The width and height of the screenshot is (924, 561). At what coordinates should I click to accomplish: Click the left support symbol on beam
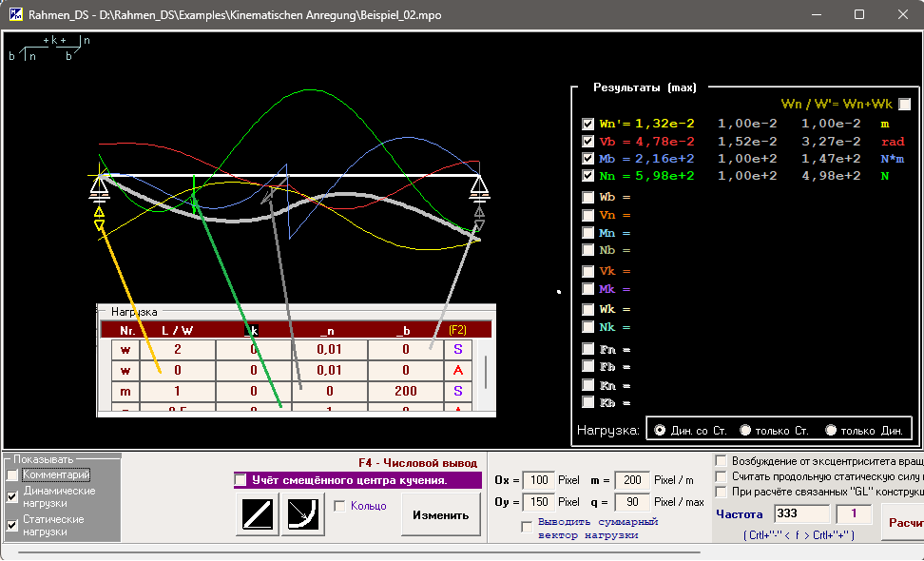click(x=99, y=190)
